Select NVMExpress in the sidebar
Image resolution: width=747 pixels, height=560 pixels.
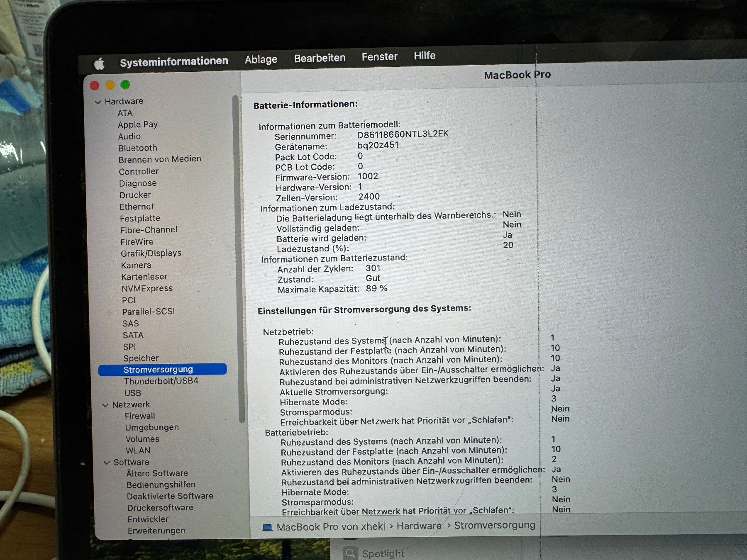tap(147, 288)
